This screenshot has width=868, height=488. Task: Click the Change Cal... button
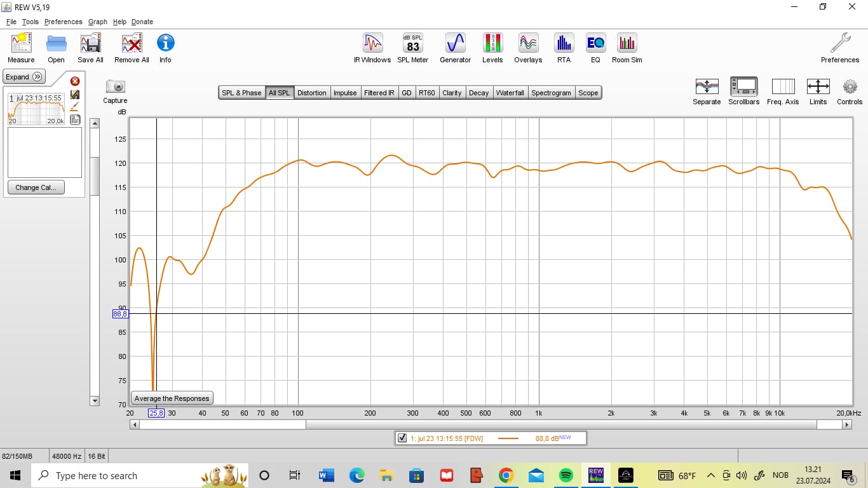click(36, 187)
